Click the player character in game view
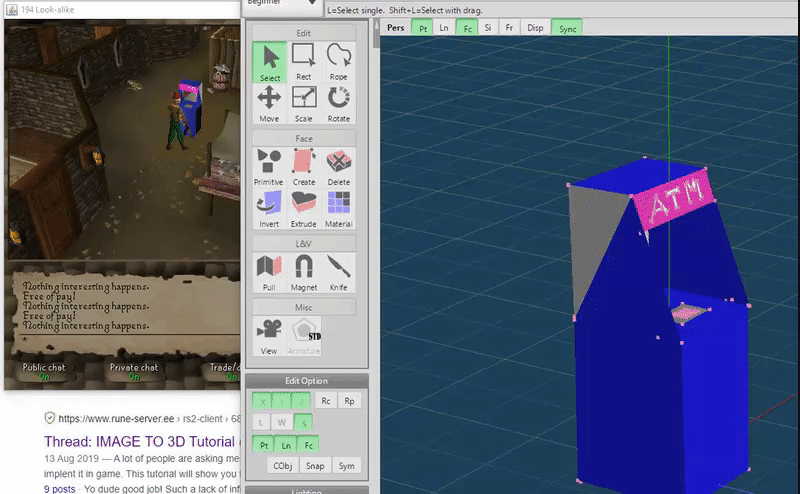The width and height of the screenshot is (800, 494). (176, 122)
